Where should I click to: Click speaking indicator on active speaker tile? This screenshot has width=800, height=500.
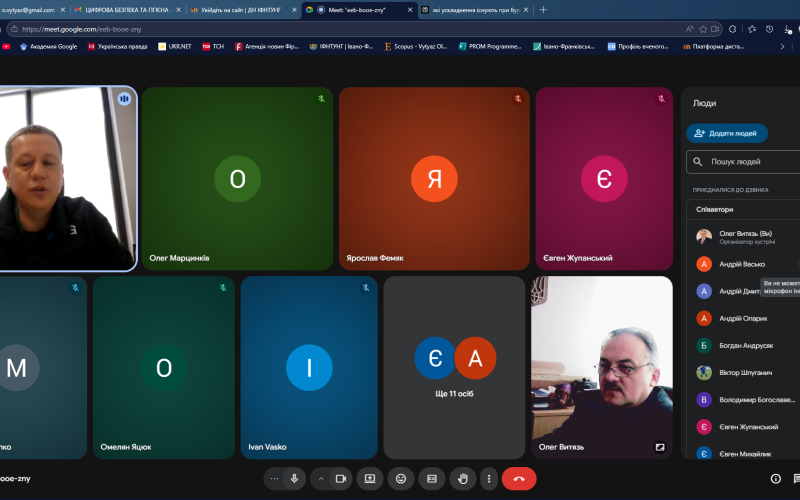(x=124, y=99)
